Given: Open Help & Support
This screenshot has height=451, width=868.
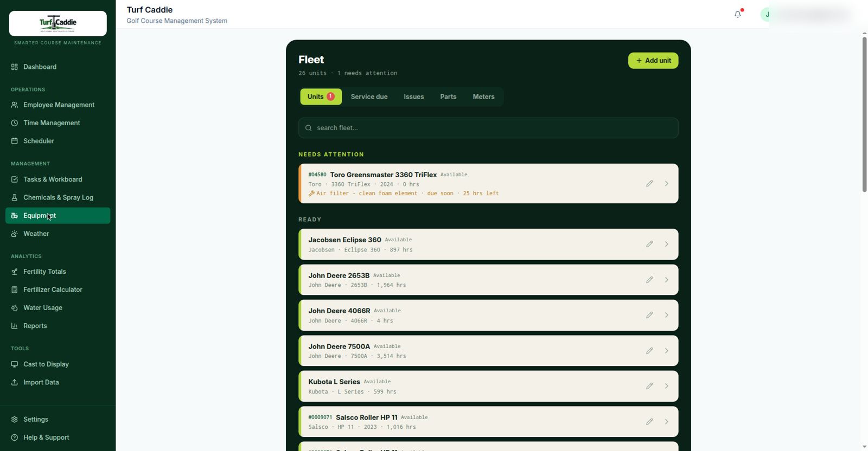Looking at the screenshot, I should tap(58, 437).
